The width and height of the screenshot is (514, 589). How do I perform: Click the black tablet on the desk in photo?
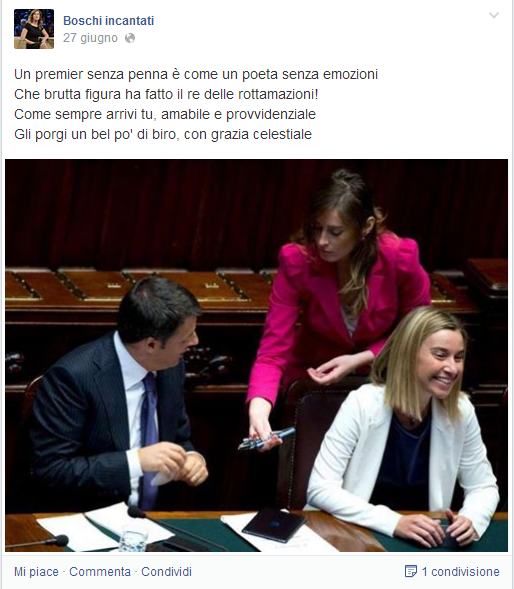[275, 525]
